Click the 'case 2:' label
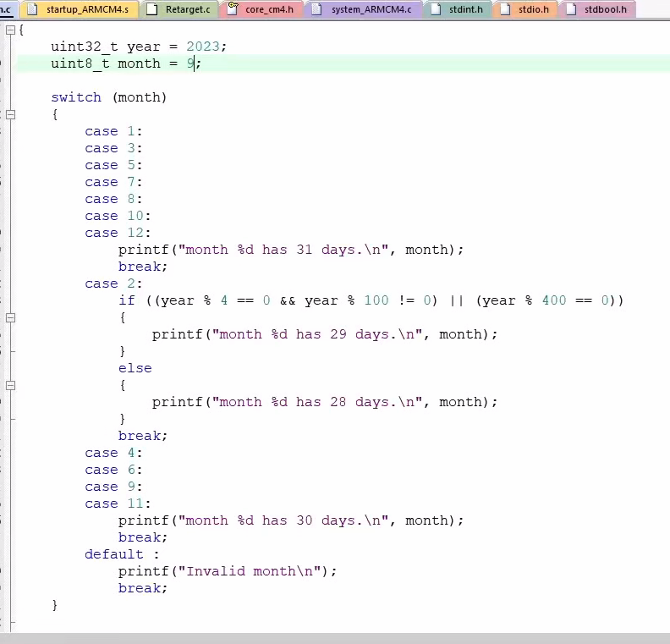 tap(113, 283)
